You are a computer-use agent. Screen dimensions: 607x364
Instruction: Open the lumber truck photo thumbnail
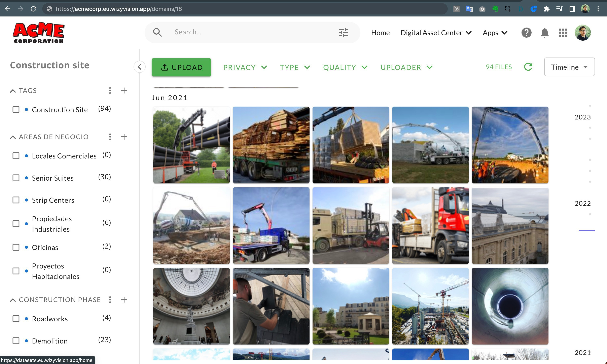271,145
